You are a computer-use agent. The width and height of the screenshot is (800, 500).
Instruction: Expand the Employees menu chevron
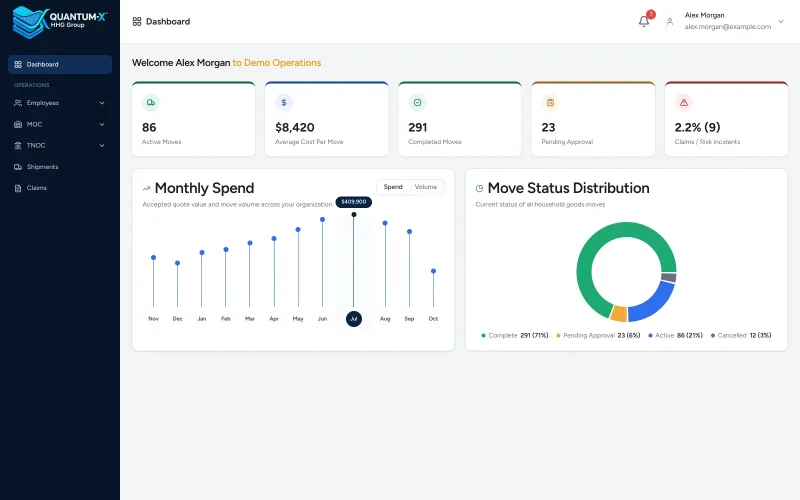pyautogui.click(x=102, y=103)
